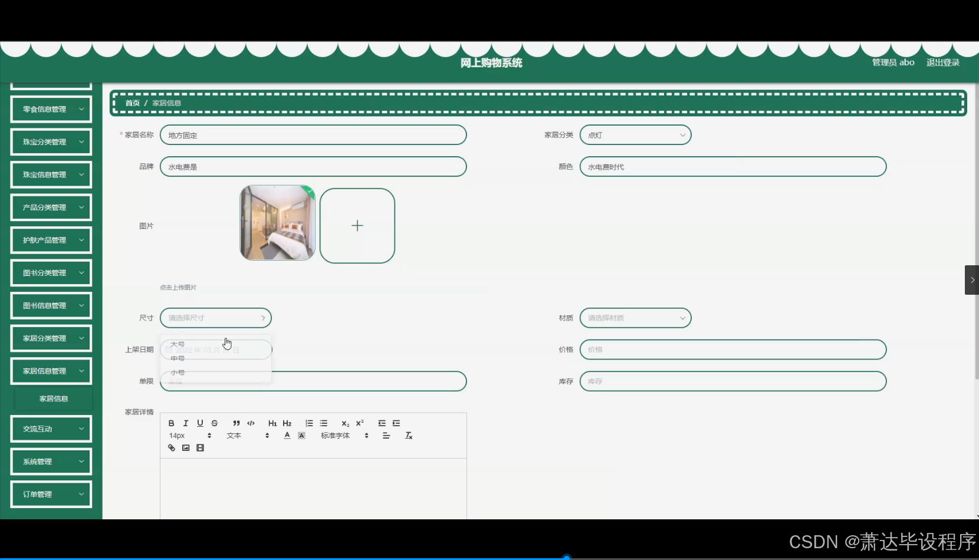Click the 家居名称 input field
The height and width of the screenshot is (560, 979).
[x=313, y=135]
